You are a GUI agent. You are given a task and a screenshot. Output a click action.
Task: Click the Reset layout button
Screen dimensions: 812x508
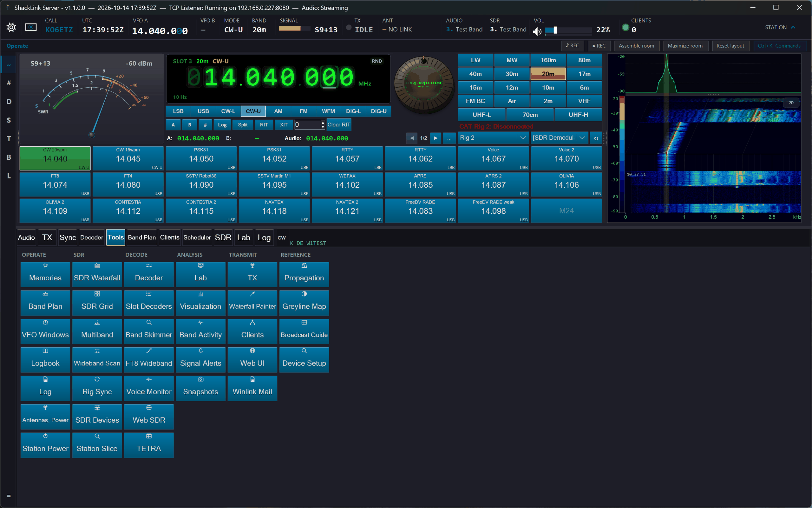730,46
